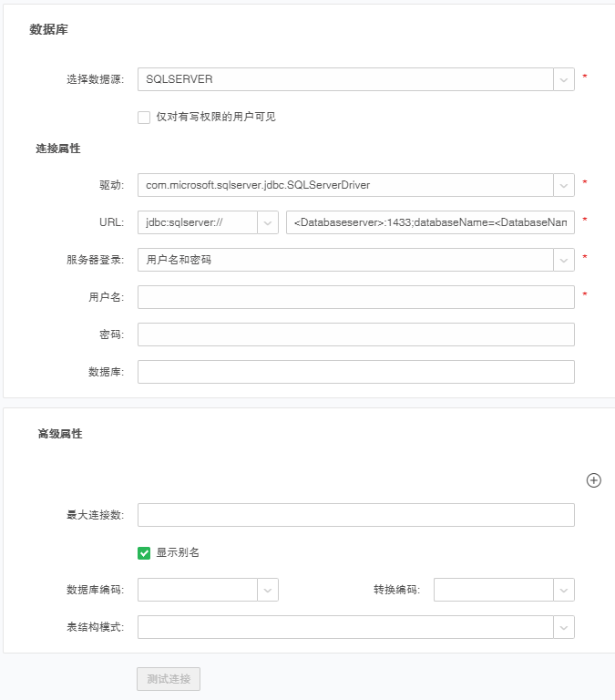Expand the 数据库编码 dropdown
Viewport: 615px width, 700px height.
[x=198, y=590]
